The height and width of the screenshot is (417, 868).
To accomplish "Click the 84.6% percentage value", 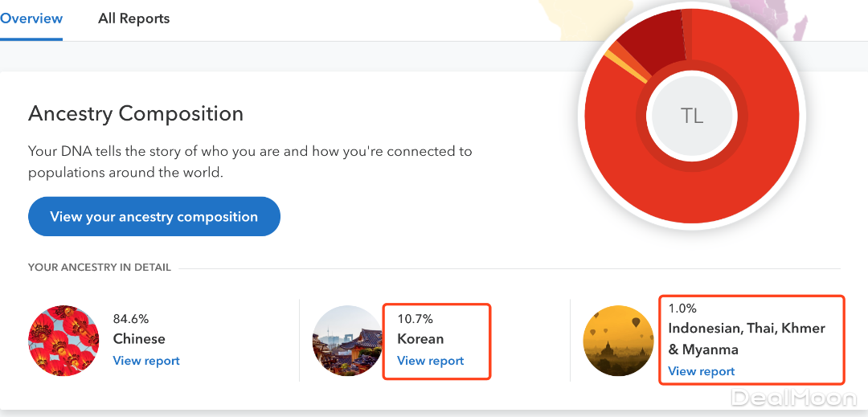I will 131,319.
